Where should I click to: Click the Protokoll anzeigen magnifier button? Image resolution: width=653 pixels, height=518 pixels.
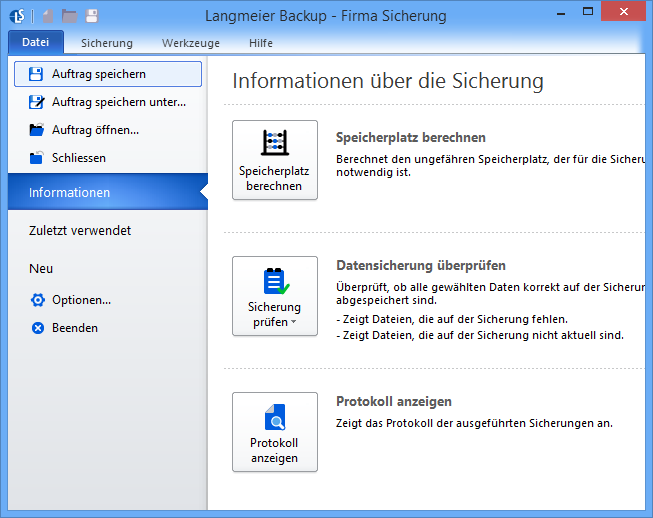275,432
